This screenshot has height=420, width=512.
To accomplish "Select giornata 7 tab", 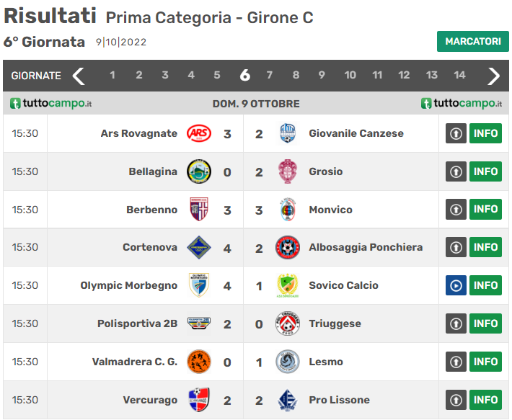I will pos(270,76).
